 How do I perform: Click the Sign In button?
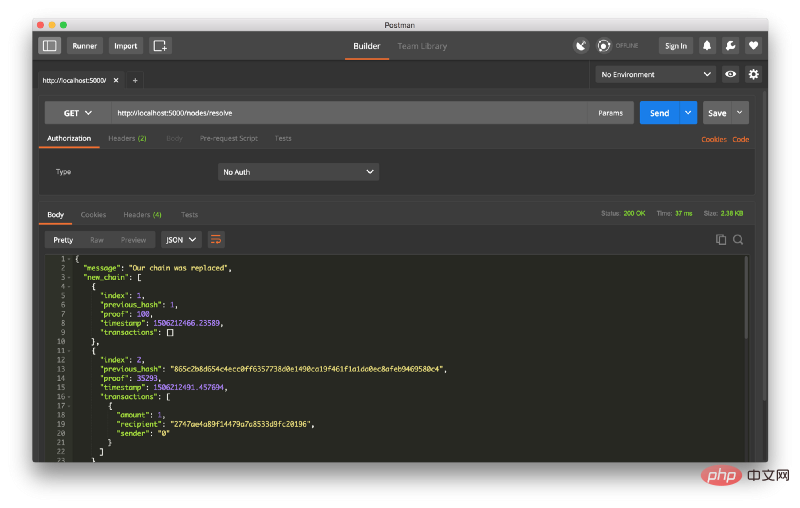[676, 46]
